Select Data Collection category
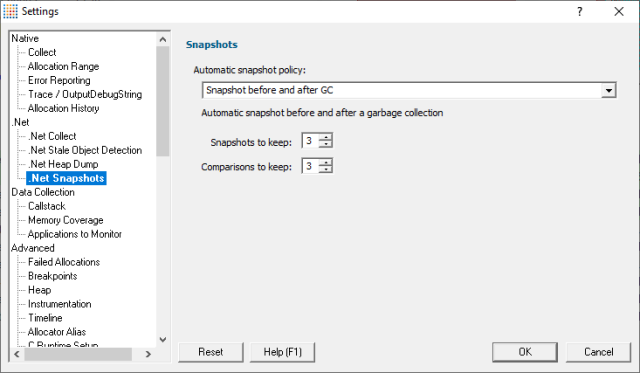 coord(43,192)
